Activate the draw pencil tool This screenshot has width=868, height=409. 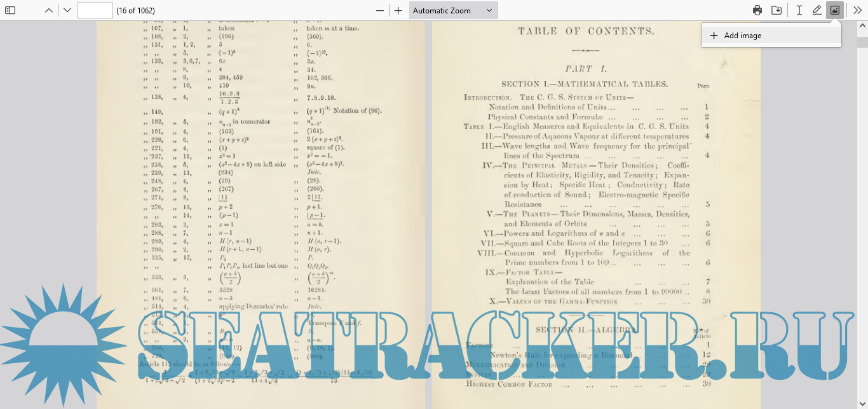[x=817, y=10]
